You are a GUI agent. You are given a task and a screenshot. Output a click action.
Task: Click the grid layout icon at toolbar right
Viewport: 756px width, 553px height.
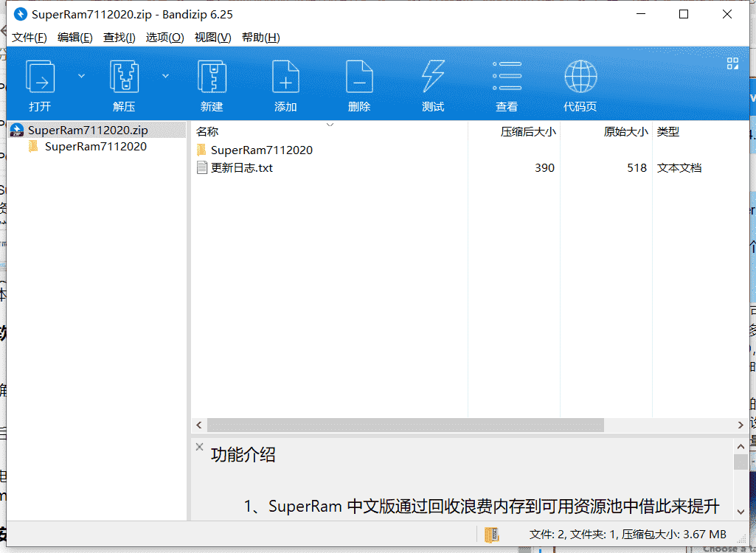pos(732,63)
